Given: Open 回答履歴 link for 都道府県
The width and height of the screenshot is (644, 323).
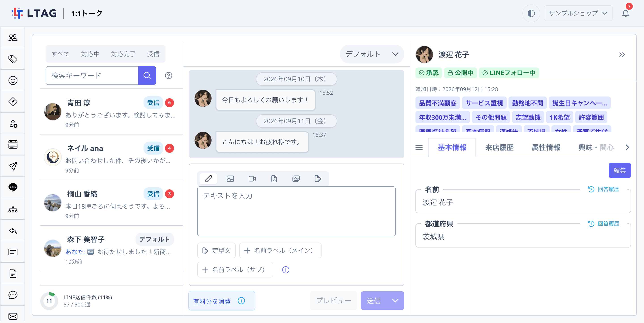Looking at the screenshot, I should click(x=604, y=224).
